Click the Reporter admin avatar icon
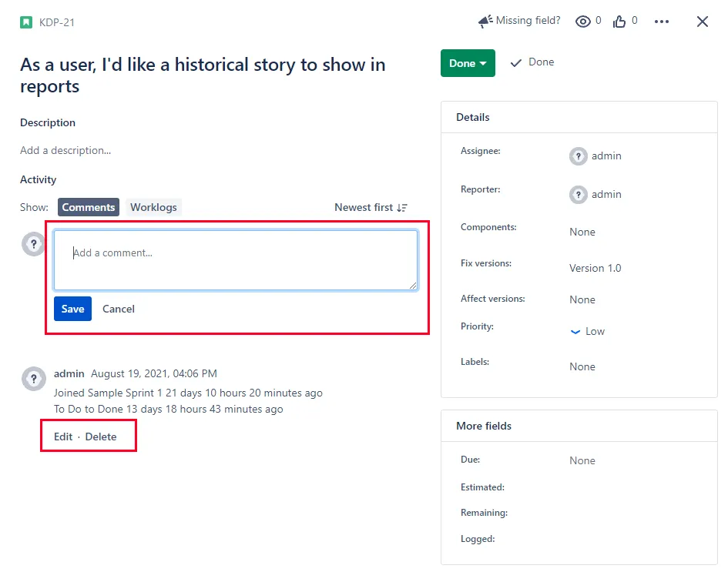Image resolution: width=728 pixels, height=572 pixels. pos(578,195)
